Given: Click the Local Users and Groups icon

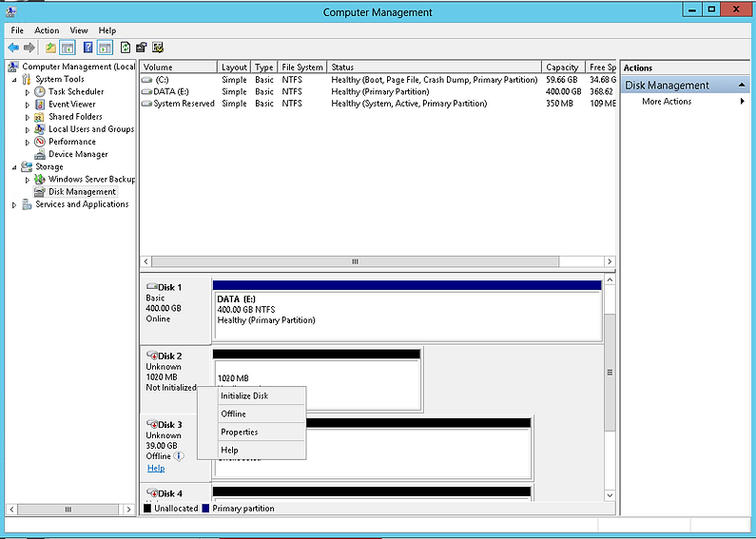Looking at the screenshot, I should pos(40,129).
